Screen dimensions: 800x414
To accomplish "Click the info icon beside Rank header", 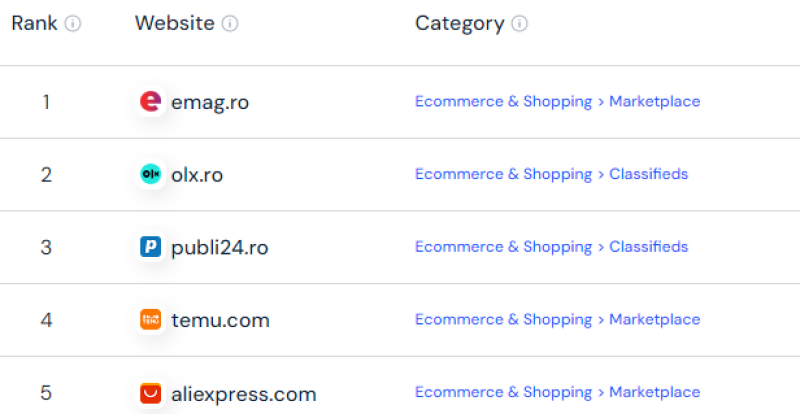I will click(74, 24).
